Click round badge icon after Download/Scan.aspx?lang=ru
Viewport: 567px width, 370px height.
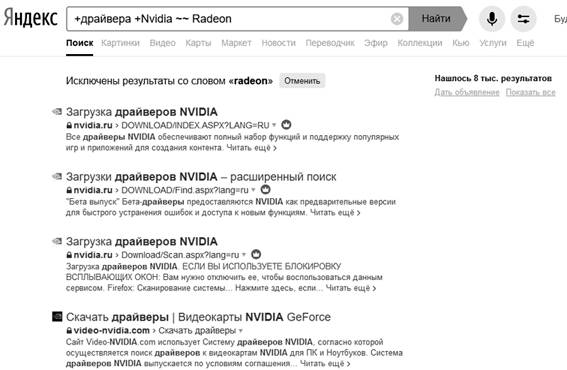(256, 254)
